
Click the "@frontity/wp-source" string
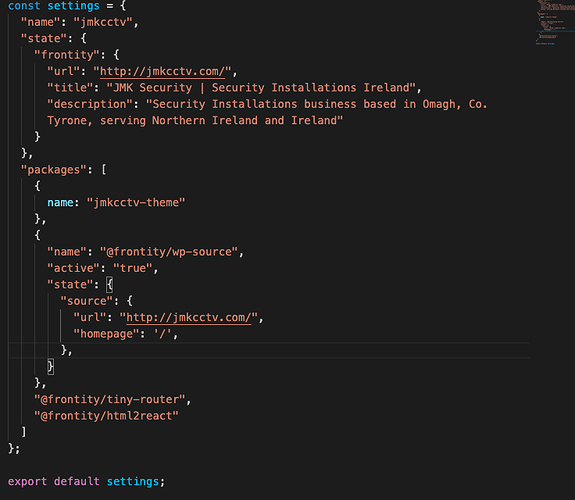(169, 252)
